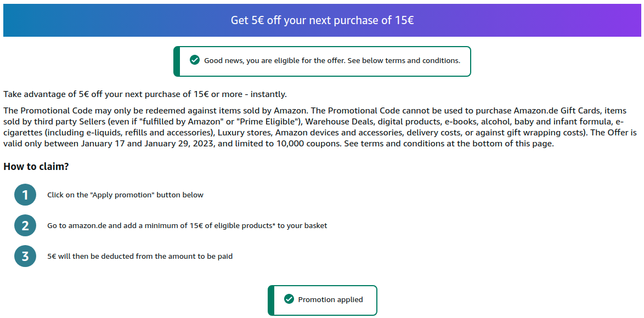The width and height of the screenshot is (644, 318).
Task: Click the green checkmark in eligibility notice
Action: pos(194,60)
